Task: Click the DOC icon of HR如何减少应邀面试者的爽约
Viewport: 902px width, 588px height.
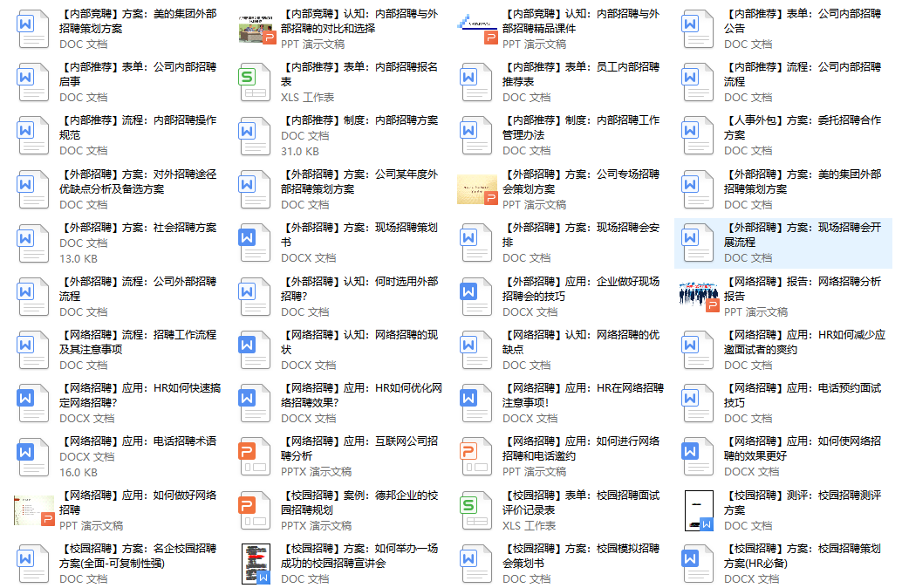Action: coord(698,351)
